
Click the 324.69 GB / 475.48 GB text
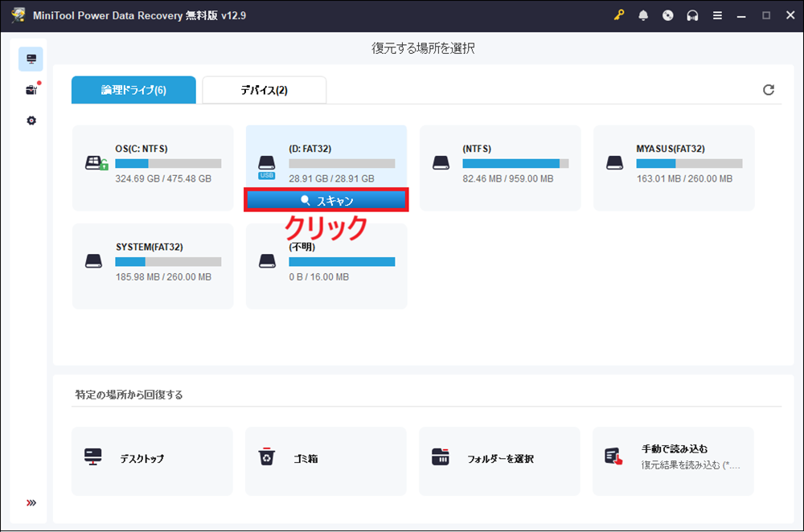pyautogui.click(x=163, y=179)
